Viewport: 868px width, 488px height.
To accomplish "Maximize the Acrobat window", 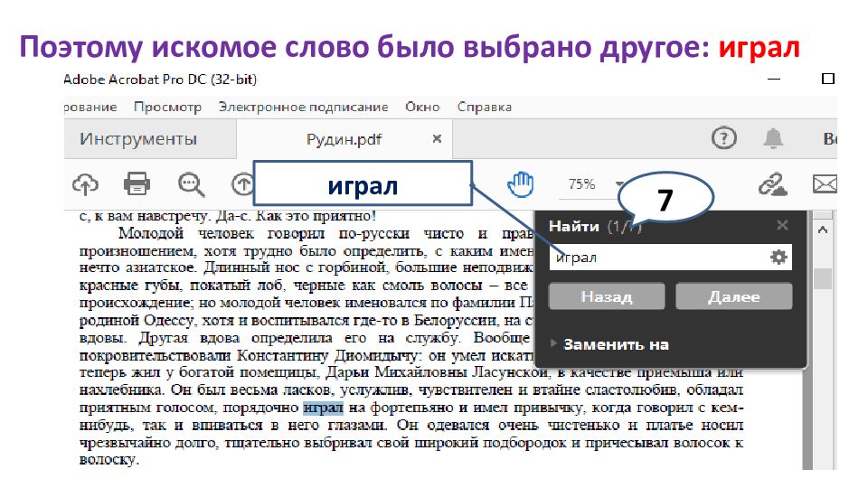I will tap(828, 80).
